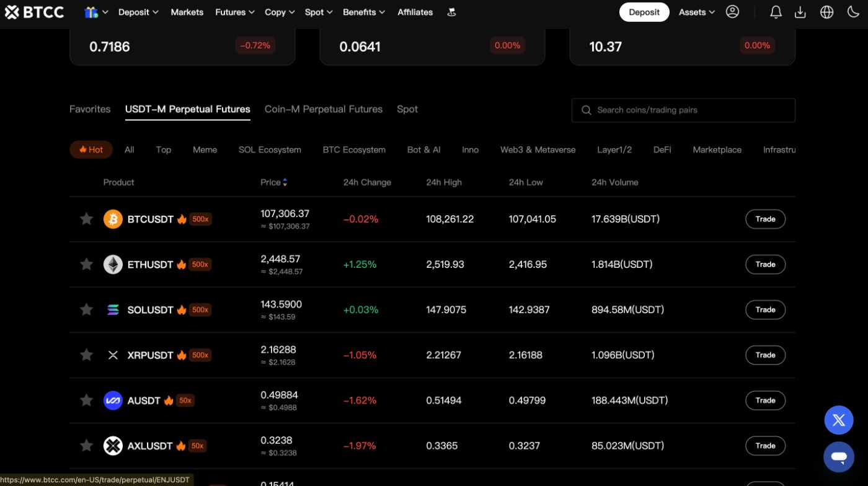Open the notifications bell icon
This screenshot has height=486, width=868.
776,12
